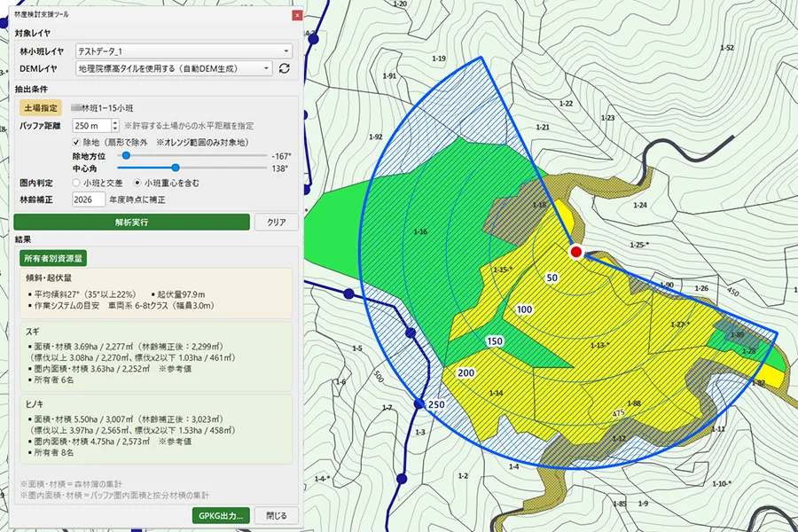The image size is (798, 532).
Task: Click the 1-13 parcel label on map
Action: pyautogui.click(x=599, y=345)
